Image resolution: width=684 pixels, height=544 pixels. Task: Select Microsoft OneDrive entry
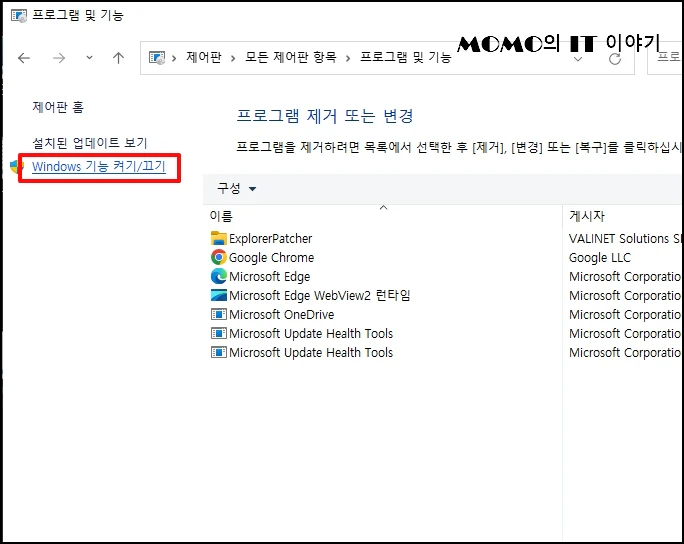(x=281, y=314)
